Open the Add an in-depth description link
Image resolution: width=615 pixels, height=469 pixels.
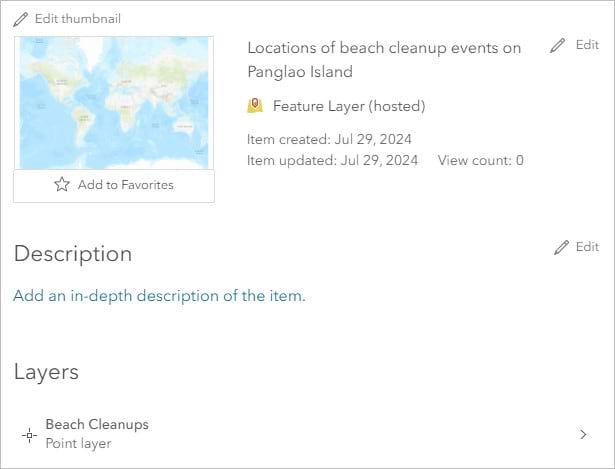pyautogui.click(x=159, y=296)
